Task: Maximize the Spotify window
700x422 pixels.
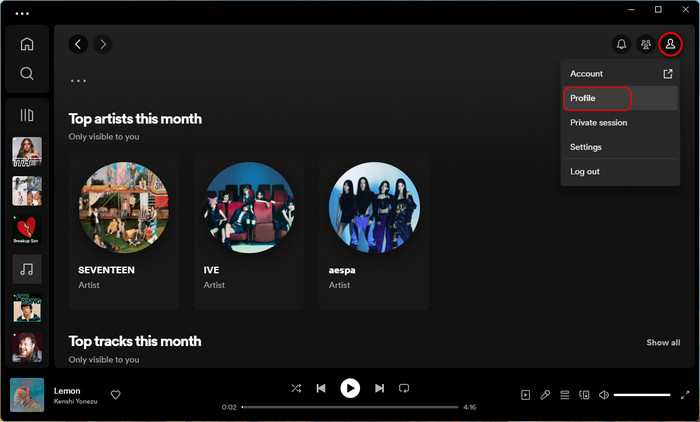Action: coord(658,9)
